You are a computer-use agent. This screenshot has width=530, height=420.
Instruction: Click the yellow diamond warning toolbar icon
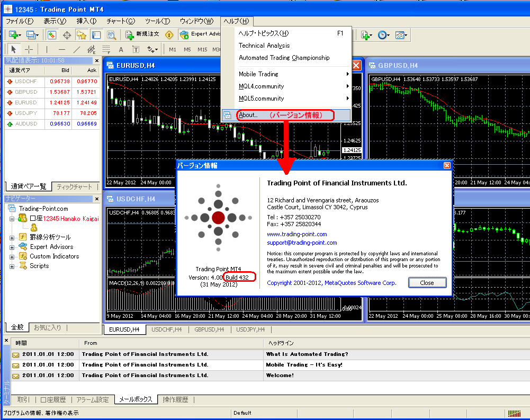(x=169, y=34)
